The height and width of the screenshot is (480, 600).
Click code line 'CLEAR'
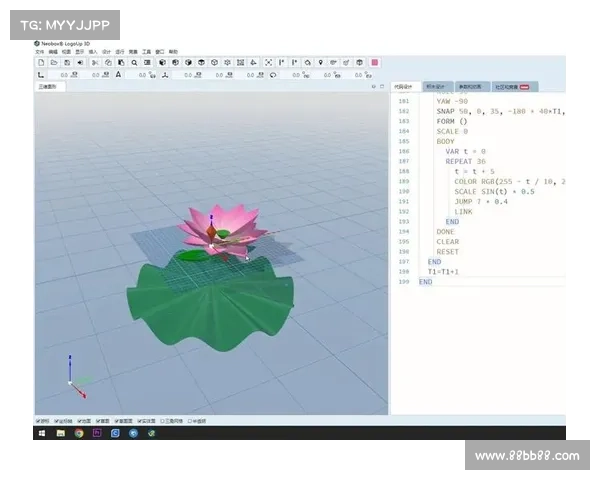coord(448,242)
